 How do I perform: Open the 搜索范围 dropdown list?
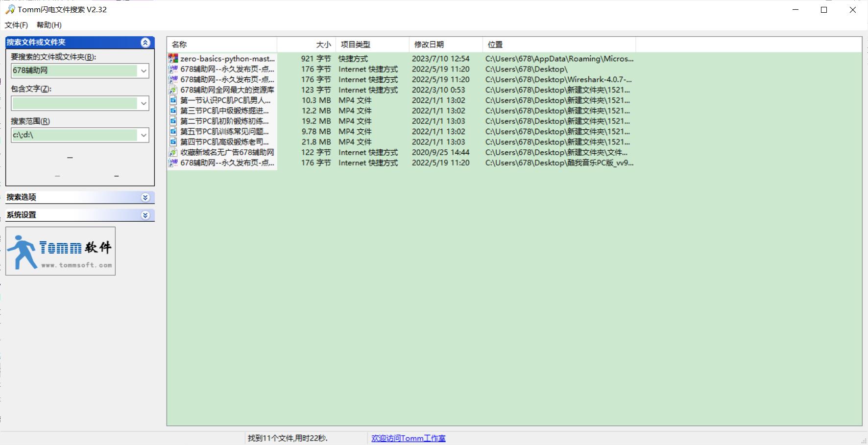tap(144, 135)
